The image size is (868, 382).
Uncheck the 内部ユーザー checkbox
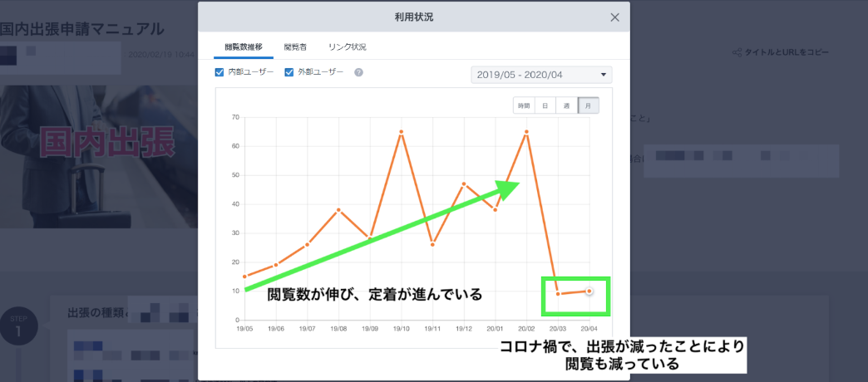(x=219, y=72)
